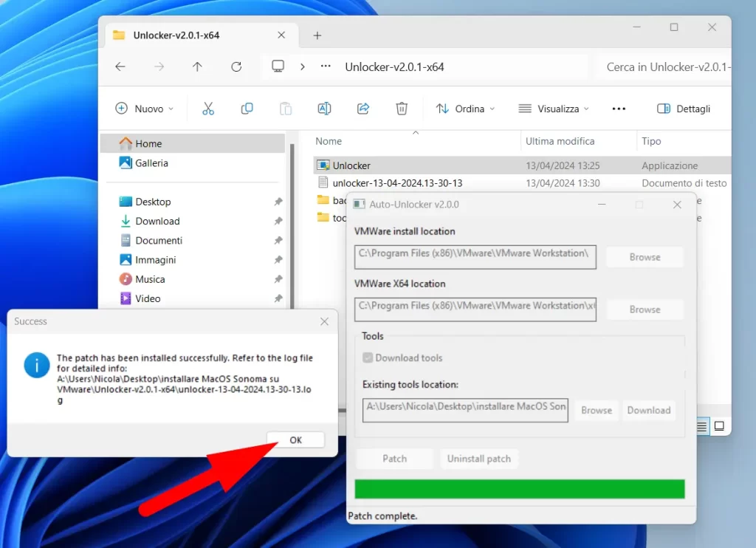Click the Paste clipboard icon
This screenshot has width=756, height=548.
tap(286, 109)
